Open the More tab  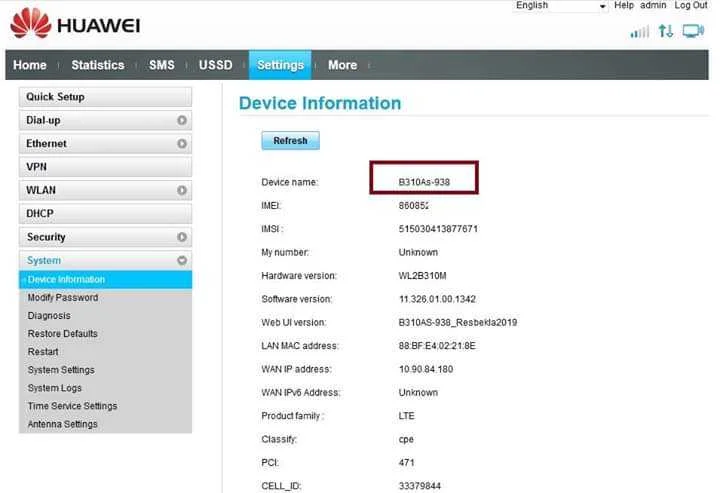click(x=343, y=65)
